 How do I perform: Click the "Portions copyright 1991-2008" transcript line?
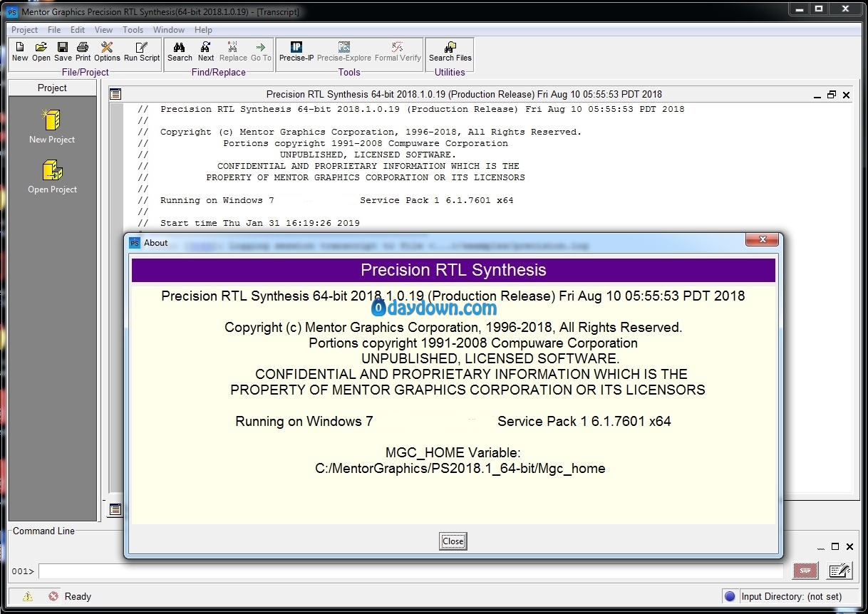366,143
